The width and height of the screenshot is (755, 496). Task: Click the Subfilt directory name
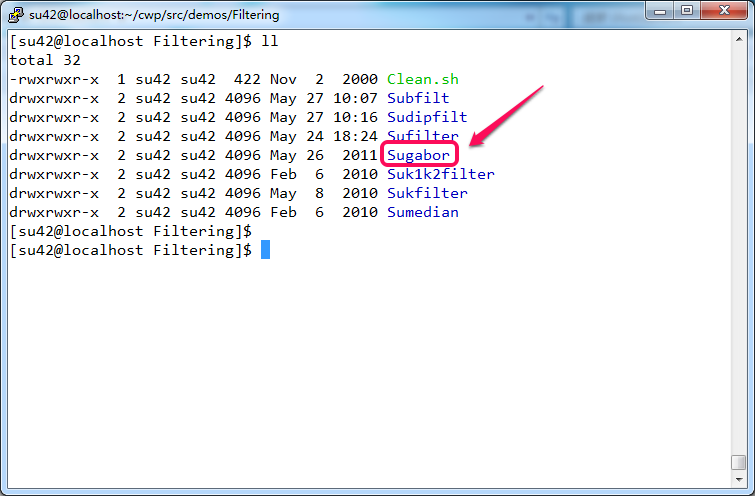418,98
